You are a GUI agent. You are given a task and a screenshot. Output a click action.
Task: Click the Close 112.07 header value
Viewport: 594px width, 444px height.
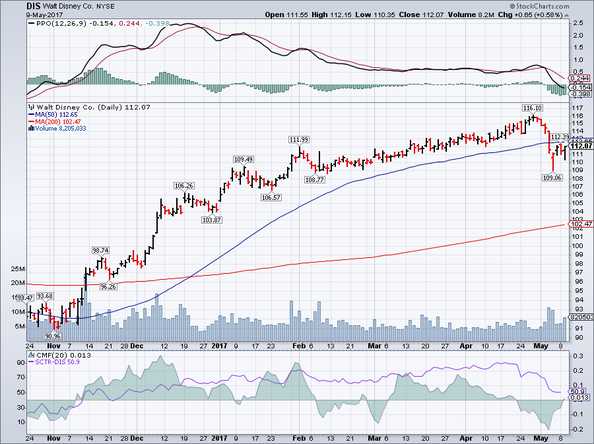coord(421,14)
